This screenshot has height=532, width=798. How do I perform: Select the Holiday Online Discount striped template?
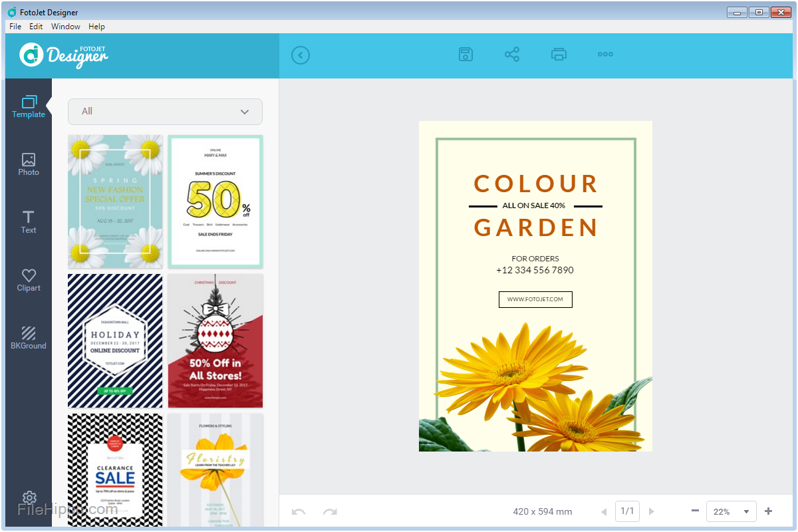coord(115,341)
